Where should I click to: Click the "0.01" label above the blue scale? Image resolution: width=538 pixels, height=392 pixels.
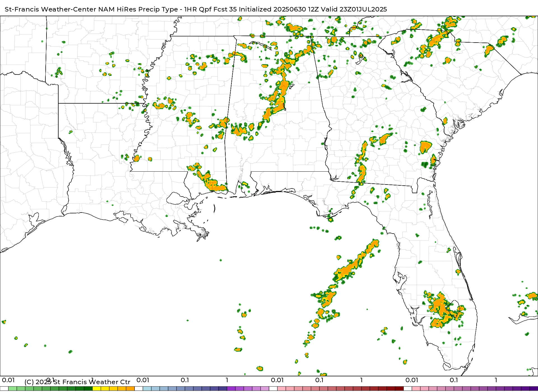pos(143,380)
